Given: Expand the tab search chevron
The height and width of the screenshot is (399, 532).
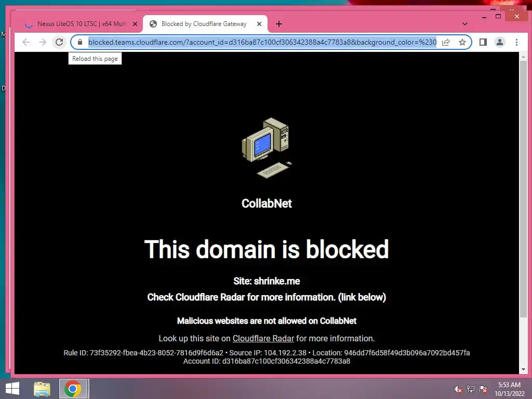Looking at the screenshot, I should 465,24.
